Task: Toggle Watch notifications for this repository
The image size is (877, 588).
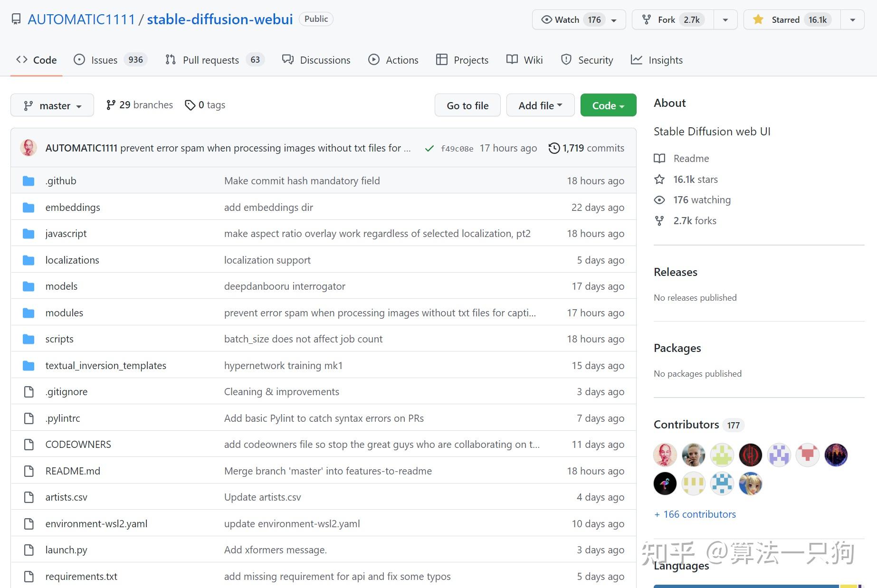Action: (x=579, y=19)
